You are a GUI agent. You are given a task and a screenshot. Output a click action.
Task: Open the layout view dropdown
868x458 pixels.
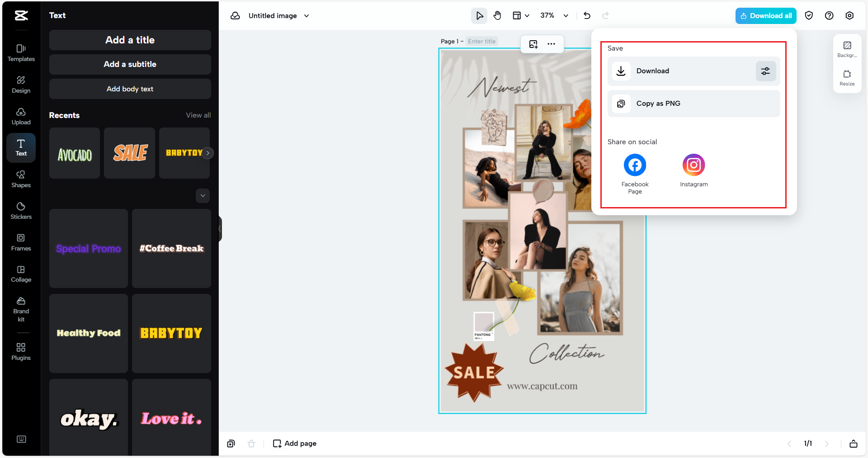pos(521,16)
